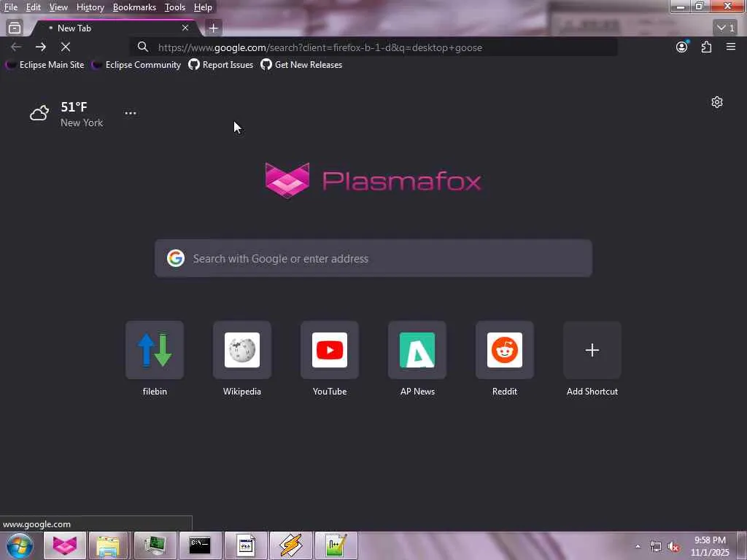Open the Reddit shortcut tile
The image size is (747, 560).
(505, 359)
